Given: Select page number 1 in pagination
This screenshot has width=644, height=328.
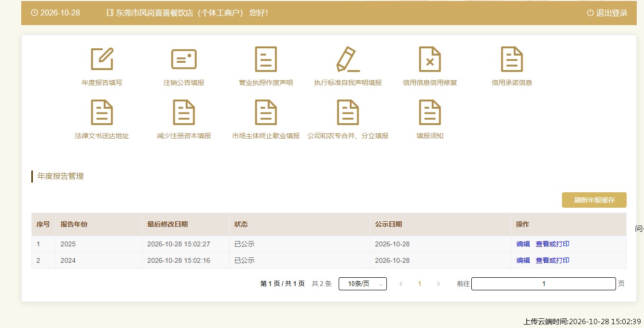Looking at the screenshot, I should tap(420, 284).
